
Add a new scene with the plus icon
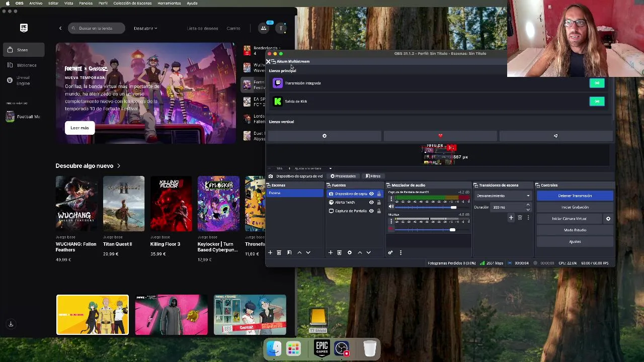click(x=270, y=252)
